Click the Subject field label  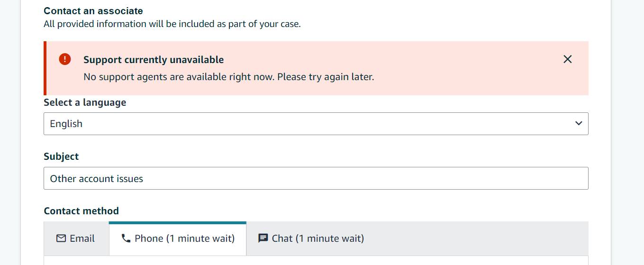[61, 156]
